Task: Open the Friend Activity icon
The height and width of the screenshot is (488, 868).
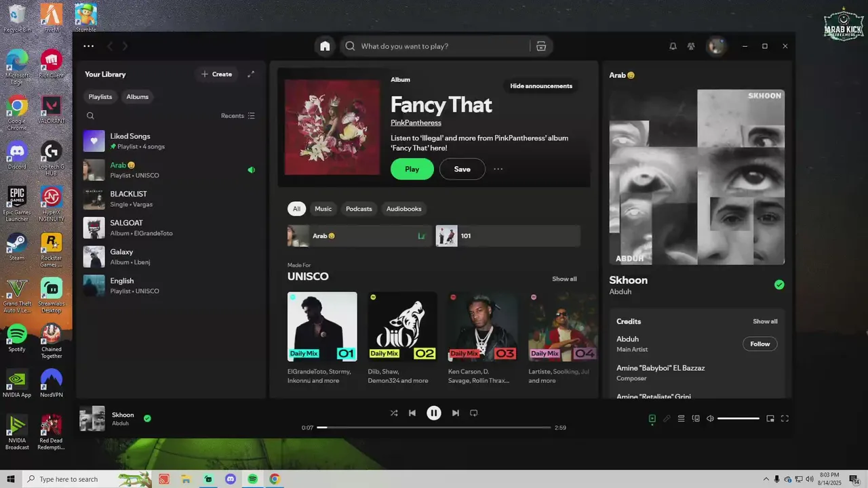Action: [691, 46]
